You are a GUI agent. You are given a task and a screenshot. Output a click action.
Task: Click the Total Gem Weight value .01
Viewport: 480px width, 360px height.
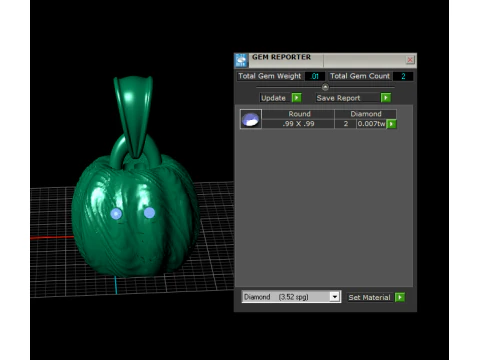point(315,76)
